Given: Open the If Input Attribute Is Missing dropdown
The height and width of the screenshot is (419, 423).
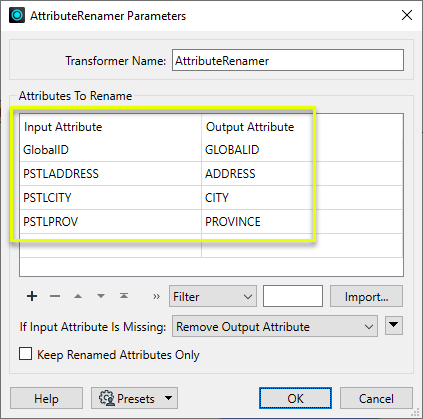Looking at the screenshot, I should (x=275, y=326).
